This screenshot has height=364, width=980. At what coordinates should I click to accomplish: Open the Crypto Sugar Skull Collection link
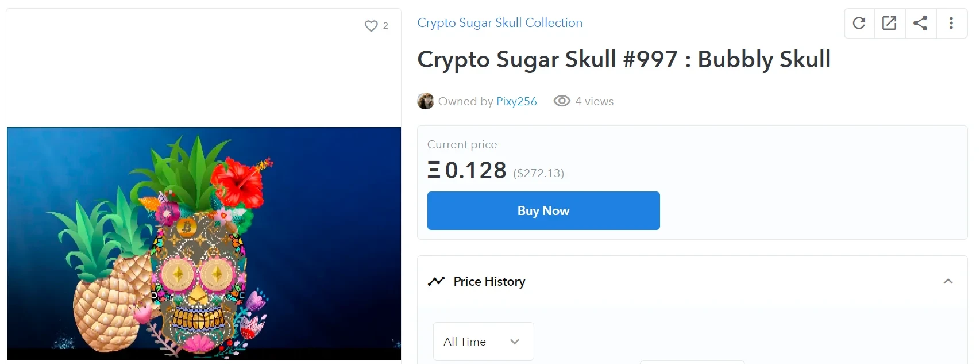pos(499,23)
